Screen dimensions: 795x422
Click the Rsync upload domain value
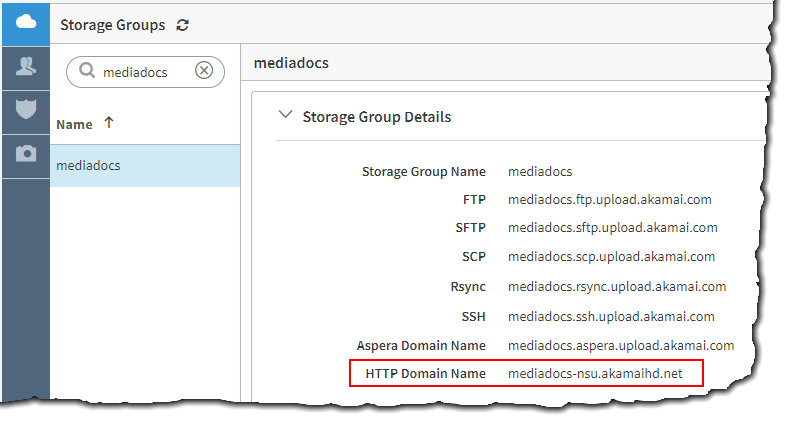coord(616,286)
